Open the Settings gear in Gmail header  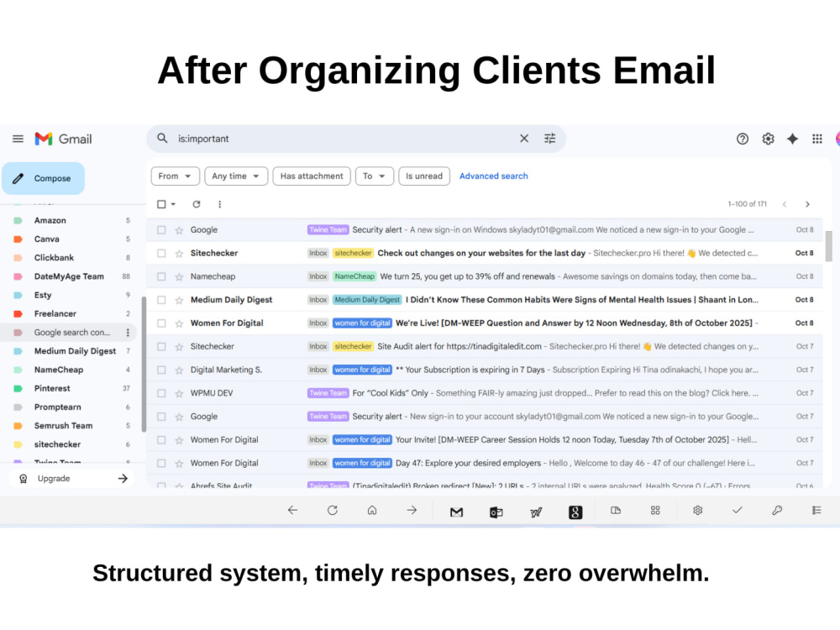[768, 139]
